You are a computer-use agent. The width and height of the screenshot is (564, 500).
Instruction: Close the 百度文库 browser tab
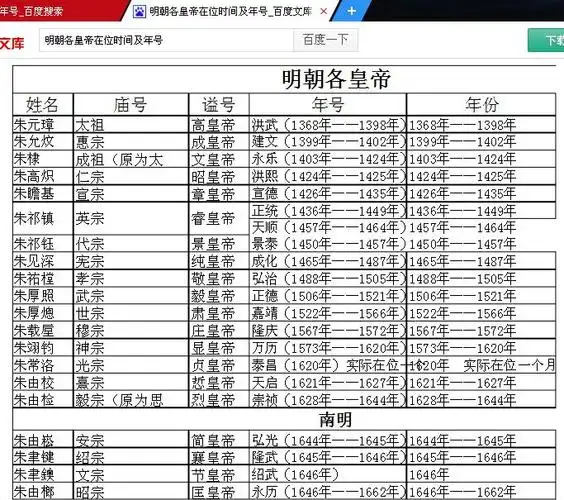[x=323, y=12]
